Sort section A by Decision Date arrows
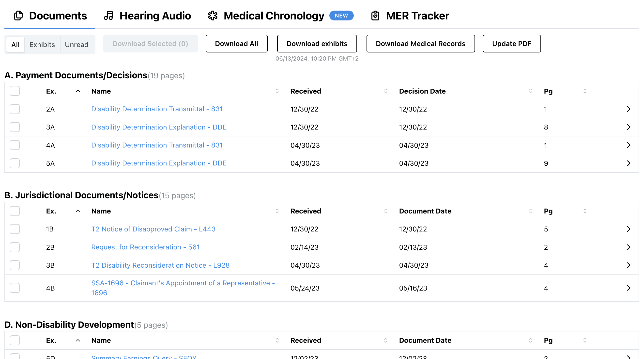The width and height of the screenshot is (644, 359). click(530, 91)
